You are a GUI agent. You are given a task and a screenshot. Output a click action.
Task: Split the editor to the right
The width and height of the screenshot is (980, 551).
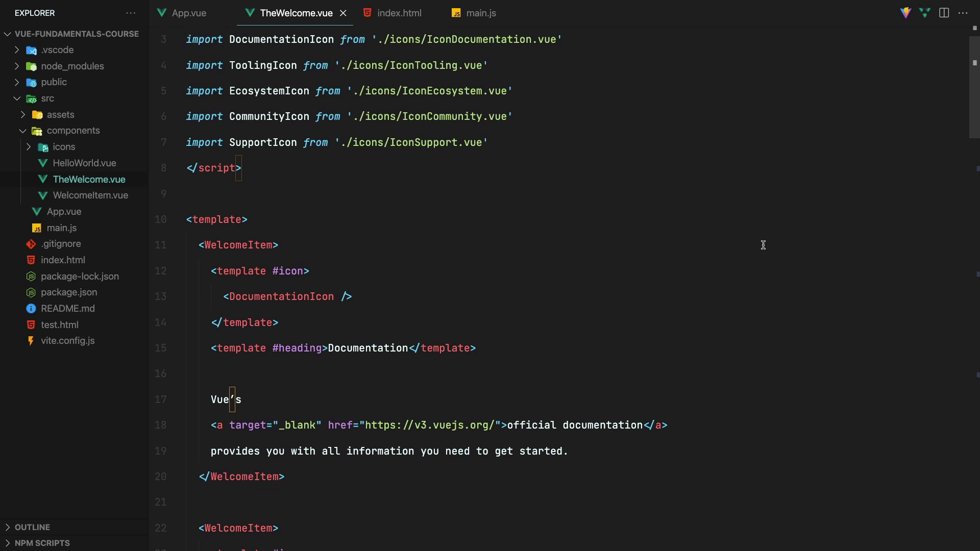point(944,13)
